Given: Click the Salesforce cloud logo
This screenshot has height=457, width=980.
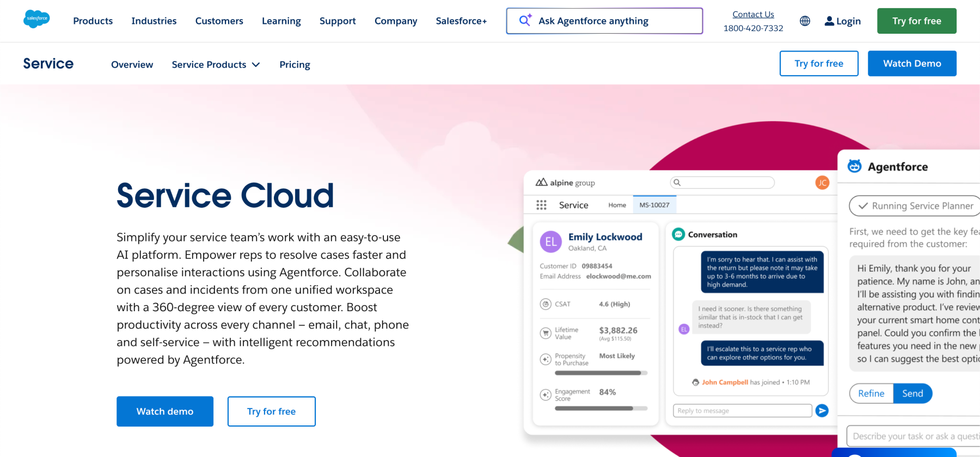Looking at the screenshot, I should point(36,19).
